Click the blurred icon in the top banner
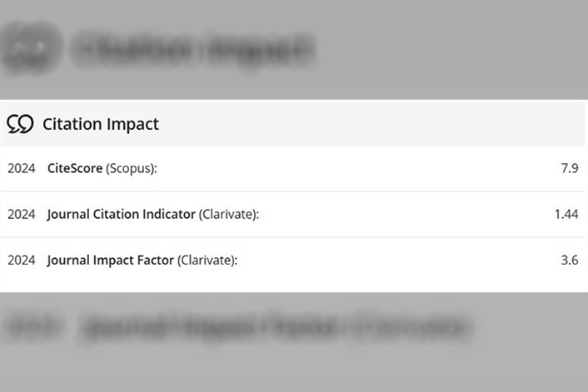This screenshot has width=588, height=392. [x=32, y=48]
